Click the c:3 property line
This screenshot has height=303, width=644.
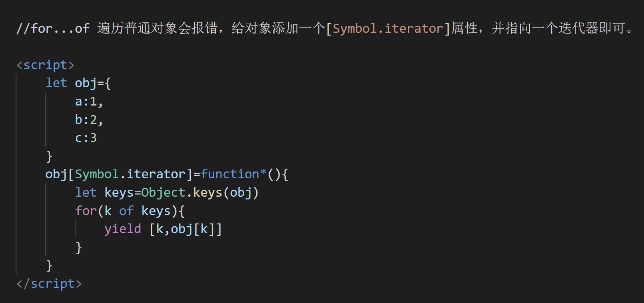click(x=86, y=138)
